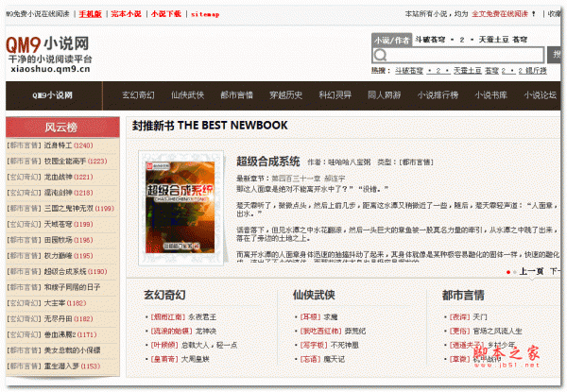This screenshot has height=392, width=567.
Task: Select the 小说/作者 search tab
Action: tap(391, 40)
